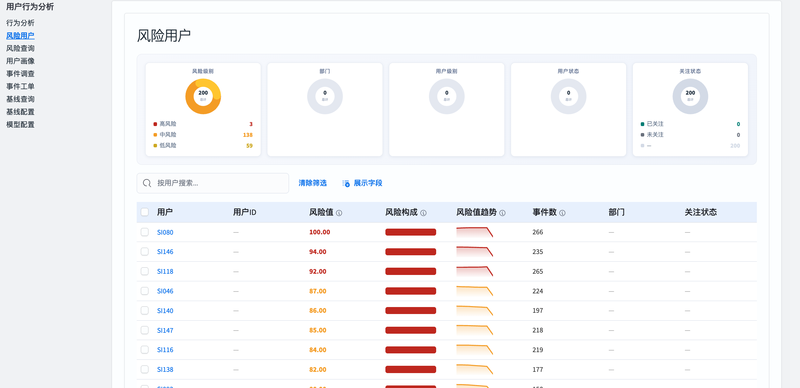The width and height of the screenshot is (800, 388).
Task: Open user link SI080
Action: pos(165,232)
